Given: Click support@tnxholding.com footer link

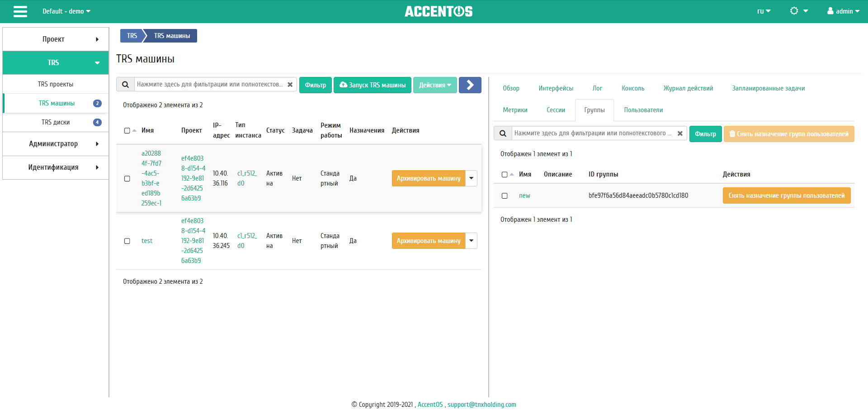Looking at the screenshot, I should [x=481, y=405].
